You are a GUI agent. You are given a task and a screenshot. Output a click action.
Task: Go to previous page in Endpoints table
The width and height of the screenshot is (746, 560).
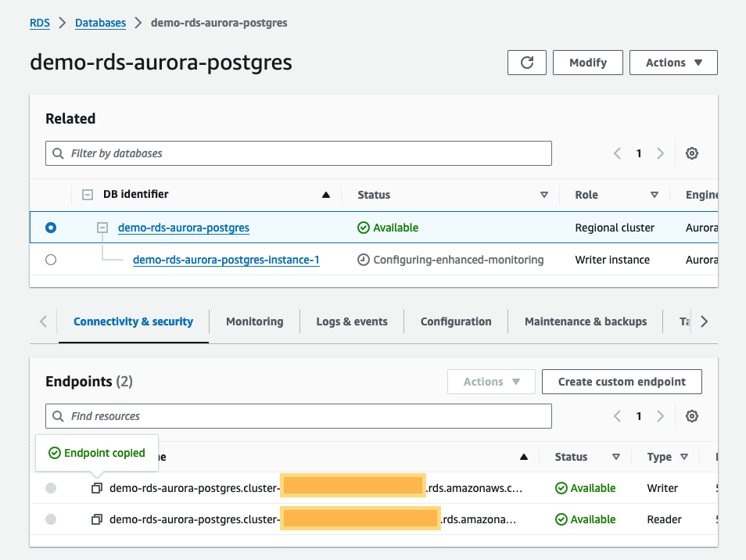[617, 416]
